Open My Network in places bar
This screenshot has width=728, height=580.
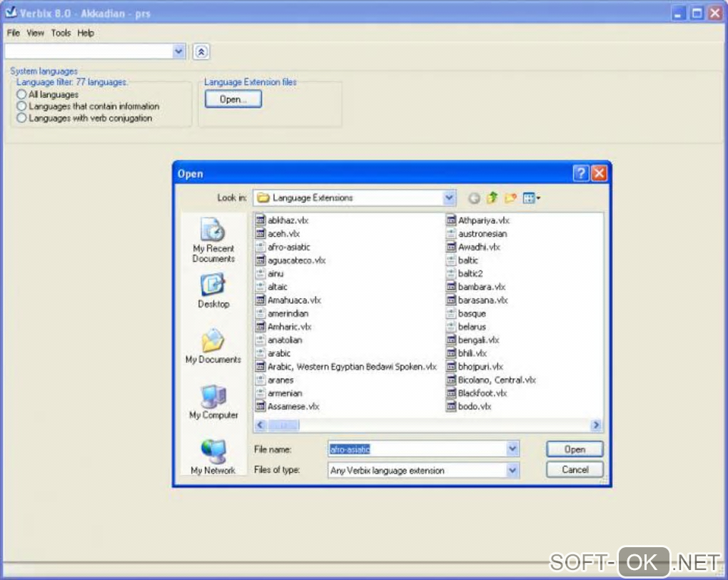point(213,457)
